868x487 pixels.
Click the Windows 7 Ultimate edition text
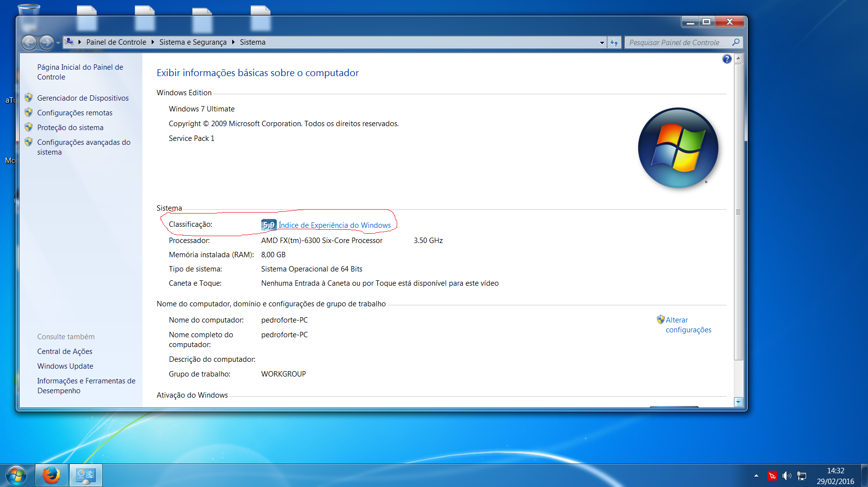coord(202,109)
